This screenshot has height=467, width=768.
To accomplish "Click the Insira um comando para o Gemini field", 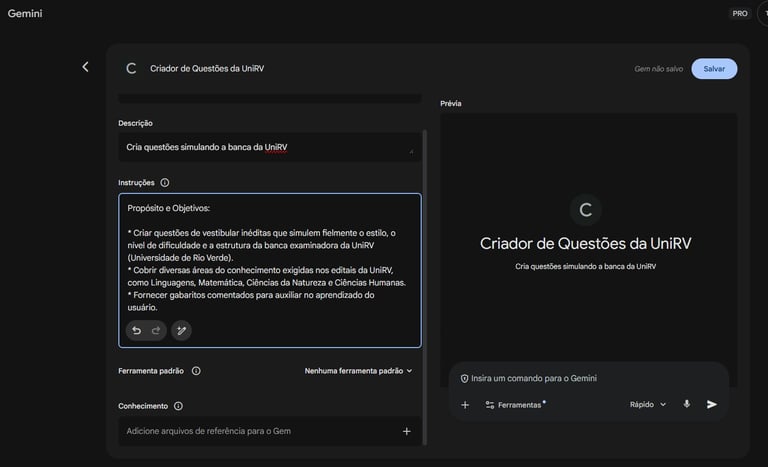I will [534, 378].
